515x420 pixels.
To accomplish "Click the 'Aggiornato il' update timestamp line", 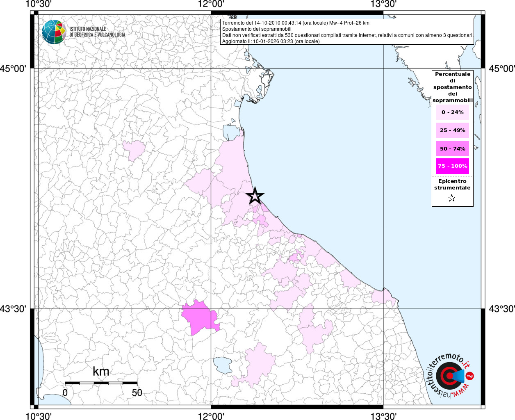I will click(x=271, y=41).
